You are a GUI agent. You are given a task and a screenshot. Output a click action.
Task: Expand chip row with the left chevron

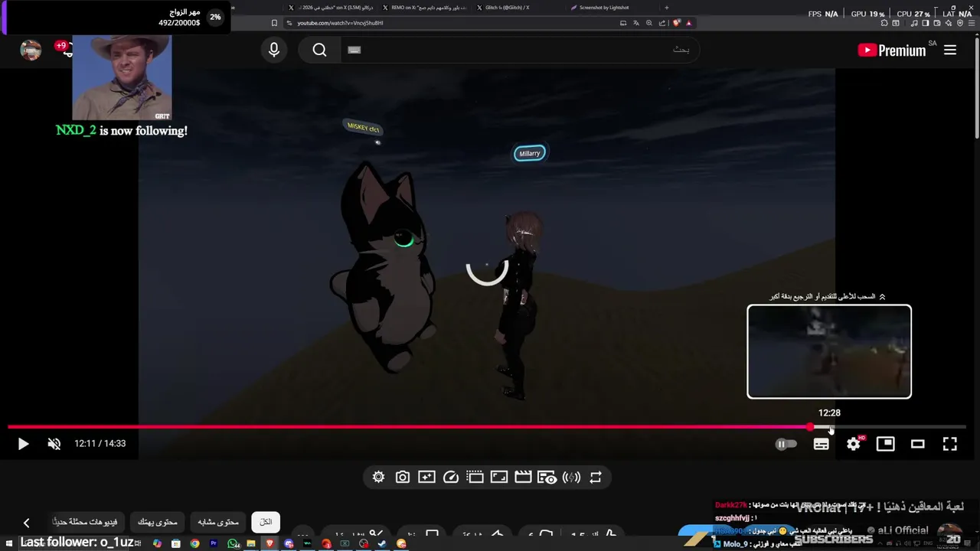click(26, 523)
